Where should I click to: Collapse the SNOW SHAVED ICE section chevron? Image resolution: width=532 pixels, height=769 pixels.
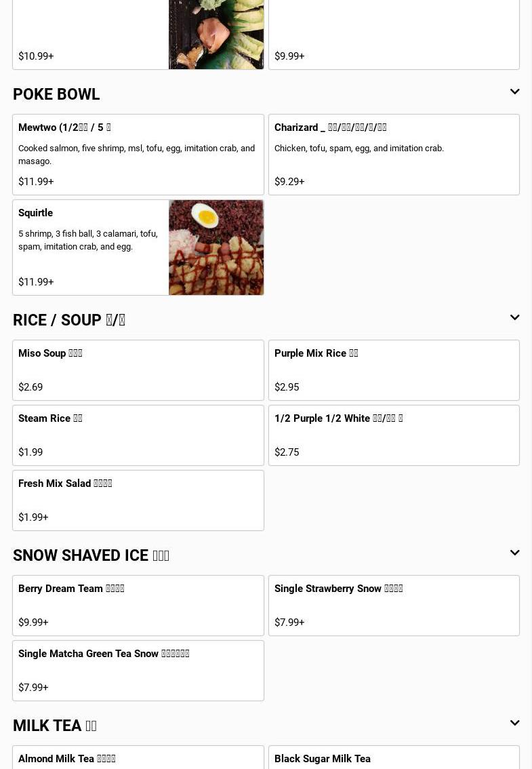tap(514, 553)
